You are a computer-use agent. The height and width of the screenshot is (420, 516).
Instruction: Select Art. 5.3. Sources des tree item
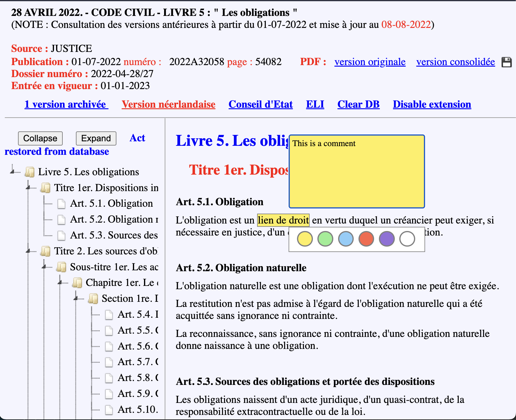114,235
